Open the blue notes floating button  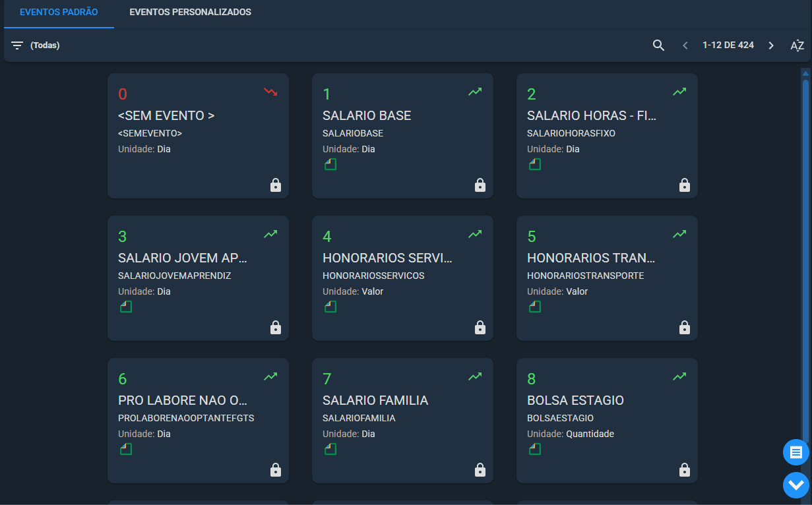[x=796, y=452]
